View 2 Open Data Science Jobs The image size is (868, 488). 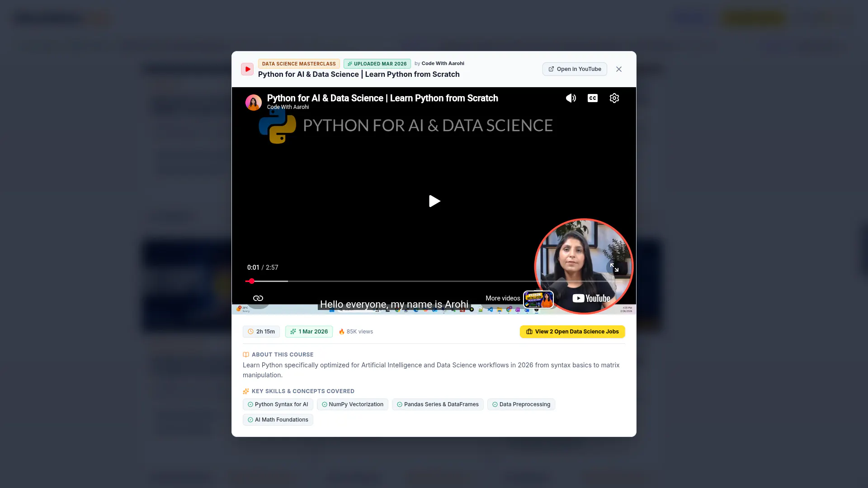(572, 332)
